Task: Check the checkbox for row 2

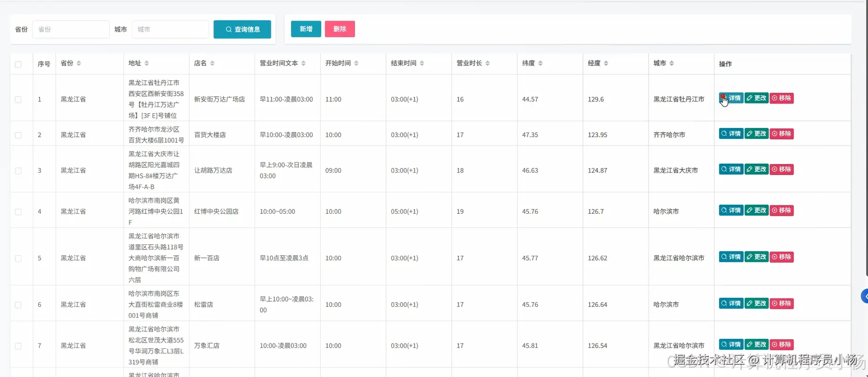Action: coord(18,135)
